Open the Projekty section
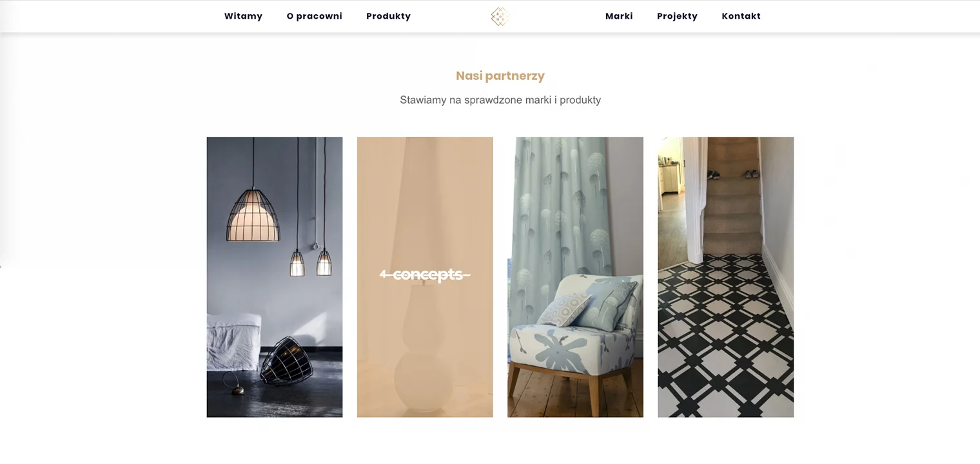 point(677,16)
